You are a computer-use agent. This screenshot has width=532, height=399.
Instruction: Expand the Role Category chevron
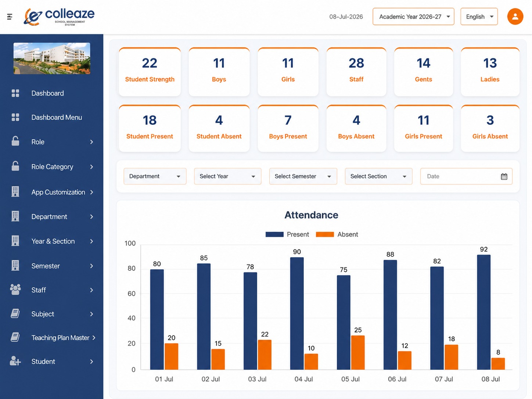click(92, 167)
